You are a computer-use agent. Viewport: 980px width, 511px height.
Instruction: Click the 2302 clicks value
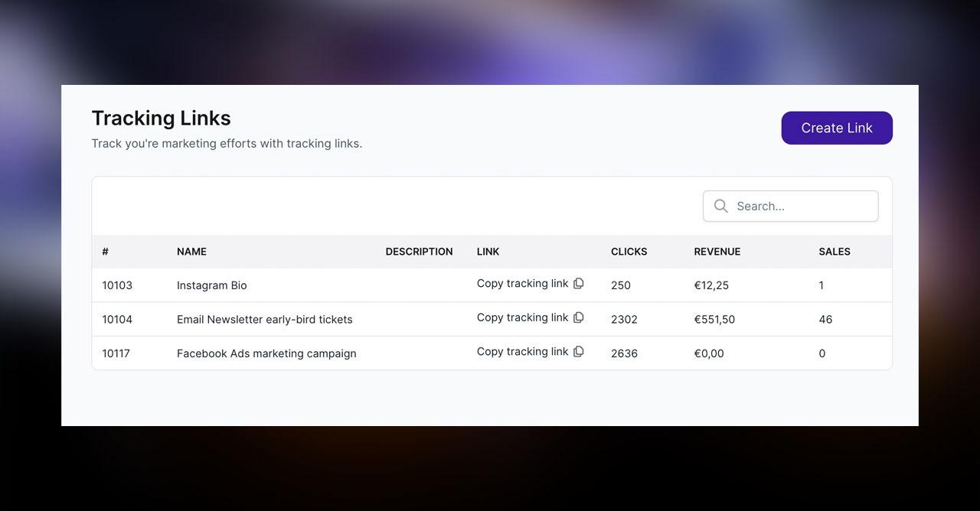point(624,320)
